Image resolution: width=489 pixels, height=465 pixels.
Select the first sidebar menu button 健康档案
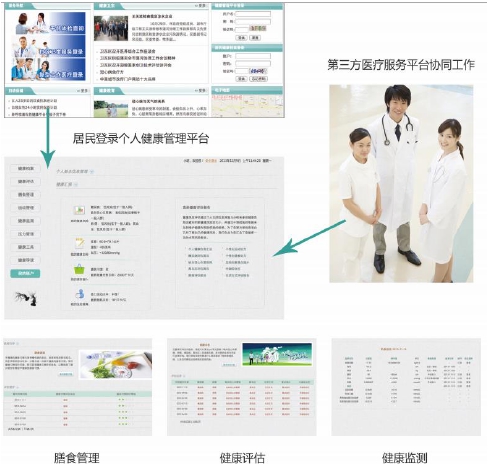[25, 168]
